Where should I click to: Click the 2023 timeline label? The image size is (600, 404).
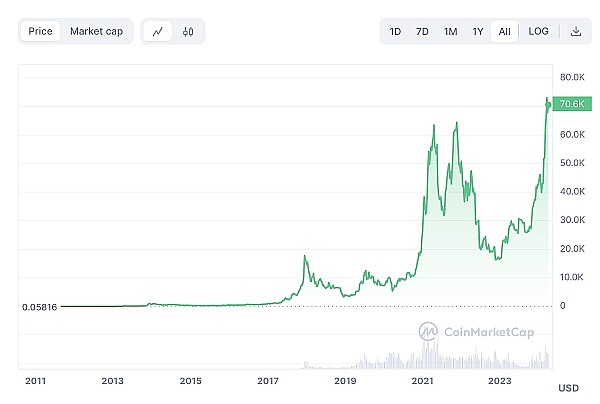500,381
